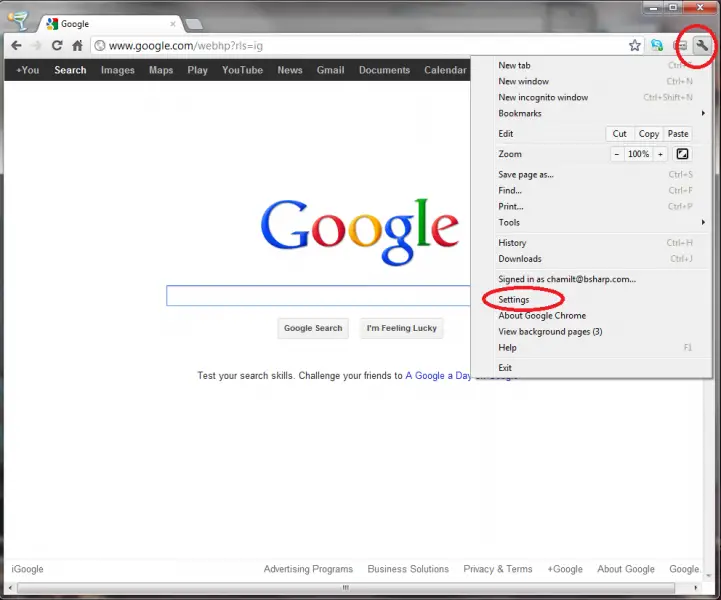Click the Copy button in Edit row
Screen dimensions: 721x600
pyautogui.click(x=648, y=134)
